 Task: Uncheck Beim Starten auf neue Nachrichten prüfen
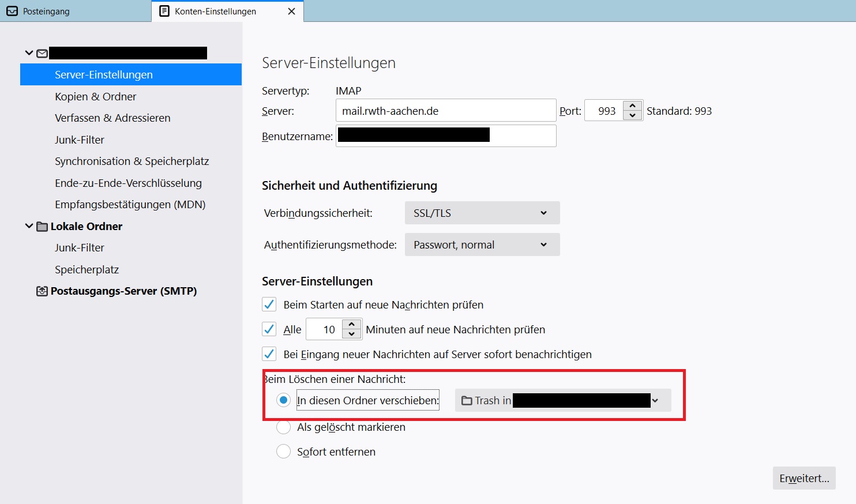point(269,304)
